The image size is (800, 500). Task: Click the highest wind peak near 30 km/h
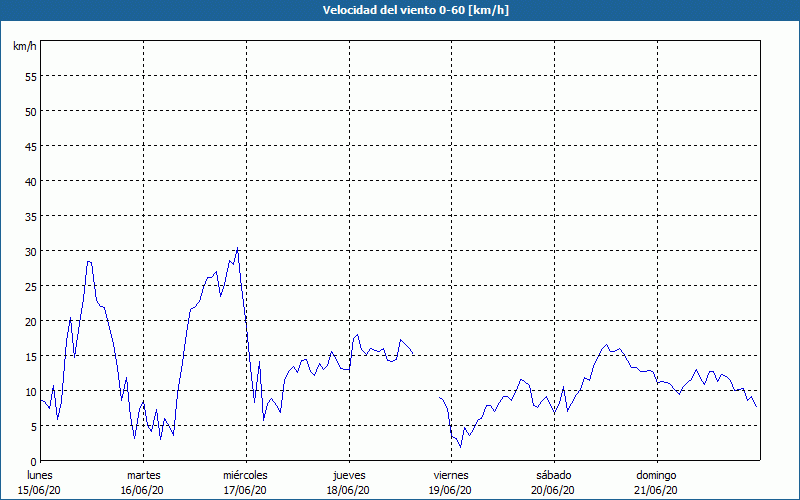pos(238,248)
